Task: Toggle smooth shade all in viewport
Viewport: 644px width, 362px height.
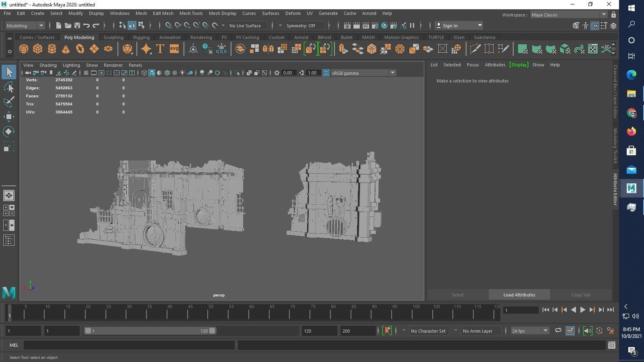Action: (152, 73)
